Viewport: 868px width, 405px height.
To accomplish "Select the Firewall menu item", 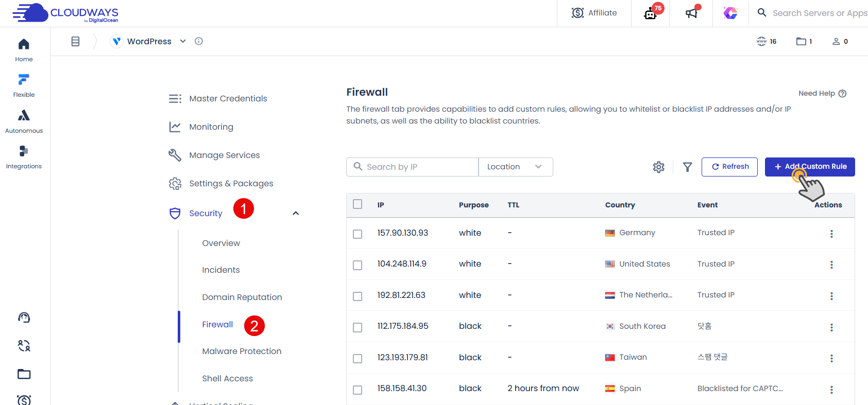I will click(x=217, y=325).
